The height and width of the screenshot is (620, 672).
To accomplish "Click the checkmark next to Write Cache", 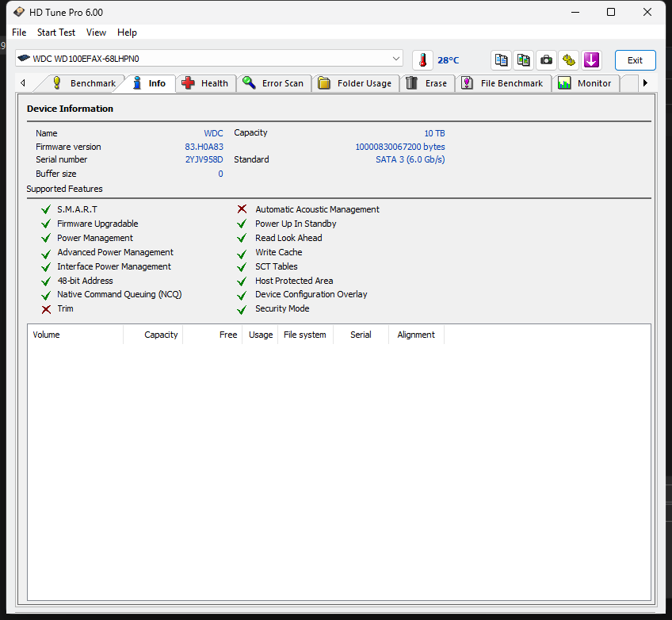I will pos(242,254).
